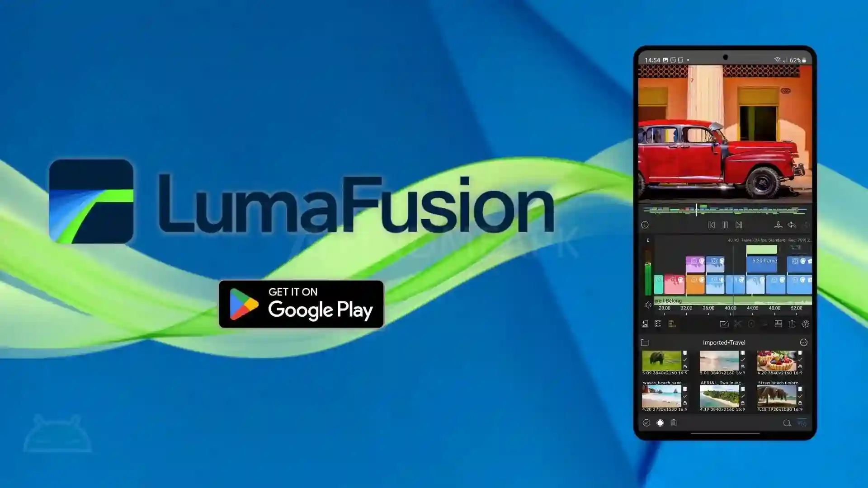868x488 pixels.
Task: Click the search icon in media browser
Action: [x=787, y=423]
